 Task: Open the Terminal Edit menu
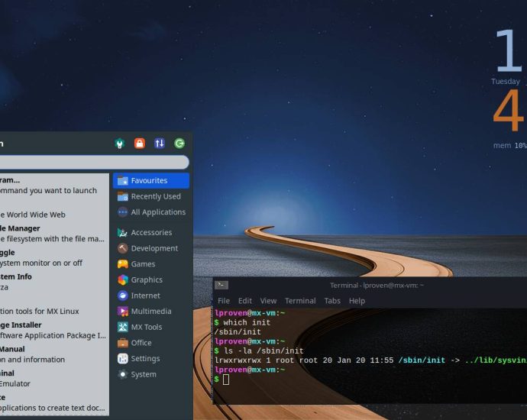pos(245,301)
